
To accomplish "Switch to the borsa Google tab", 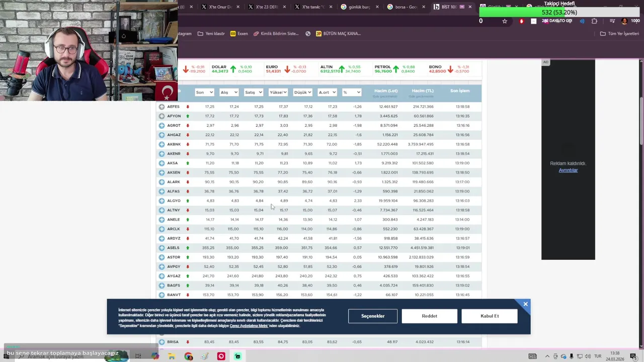I will click(x=406, y=7).
